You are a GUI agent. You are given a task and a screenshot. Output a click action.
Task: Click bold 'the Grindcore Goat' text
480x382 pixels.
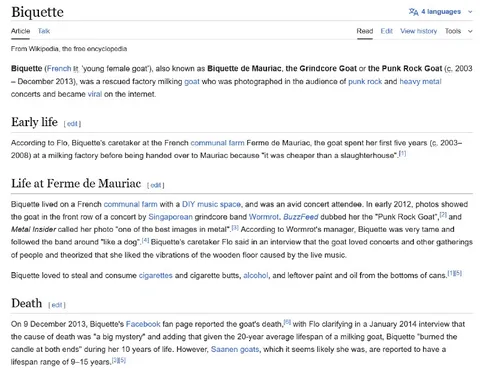click(321, 69)
